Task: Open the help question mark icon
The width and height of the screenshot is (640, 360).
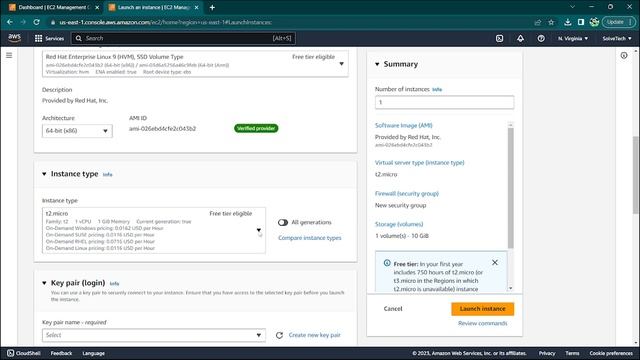Action: (x=541, y=38)
